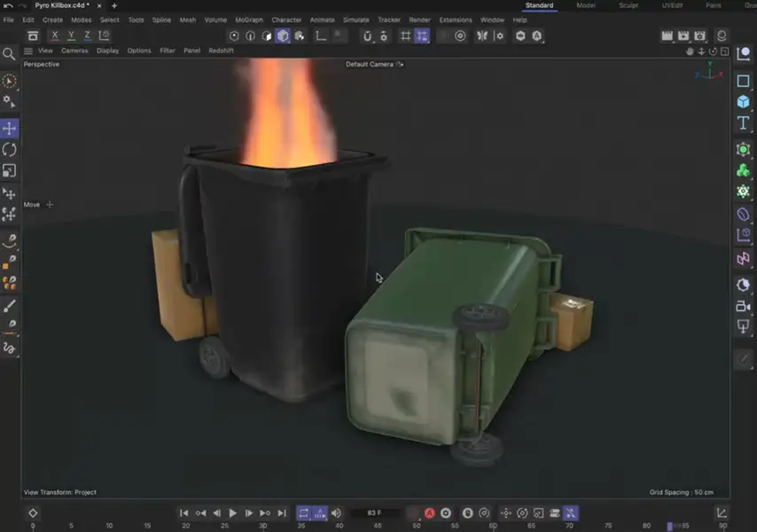
Task: Open the Render Settings
Action: coord(700,35)
